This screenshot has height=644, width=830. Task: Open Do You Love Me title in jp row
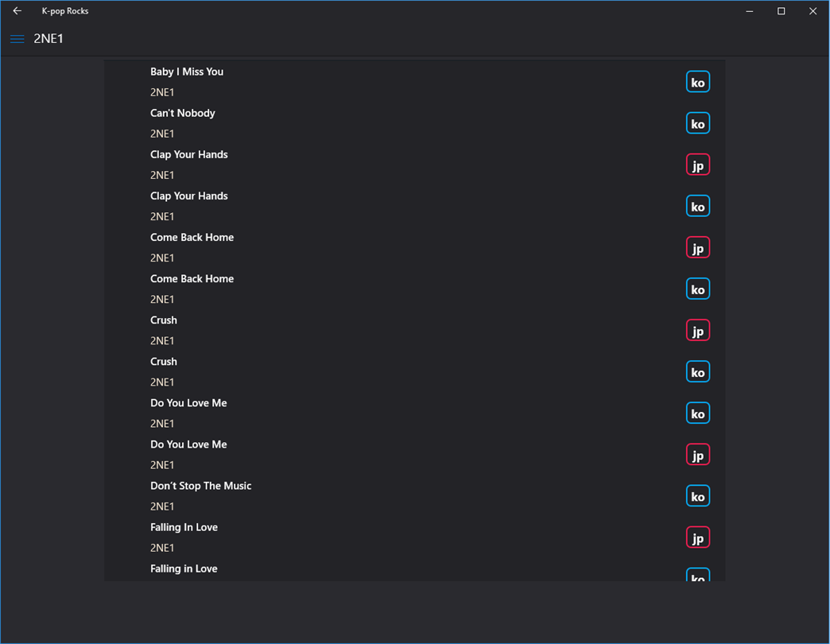click(x=188, y=444)
